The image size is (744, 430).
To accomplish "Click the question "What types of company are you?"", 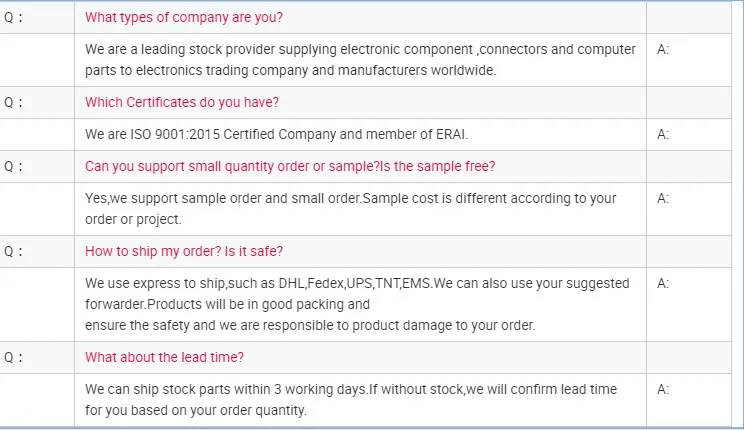I will (x=184, y=17).
